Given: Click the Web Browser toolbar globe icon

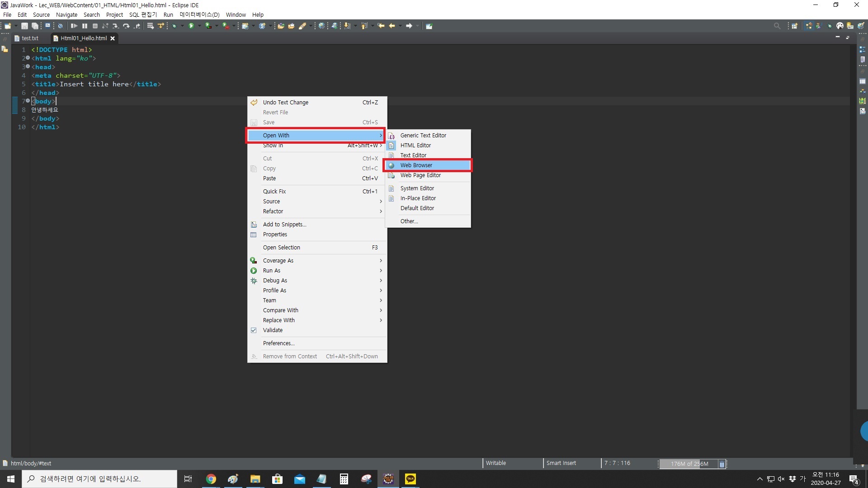Looking at the screenshot, I should [x=321, y=26].
